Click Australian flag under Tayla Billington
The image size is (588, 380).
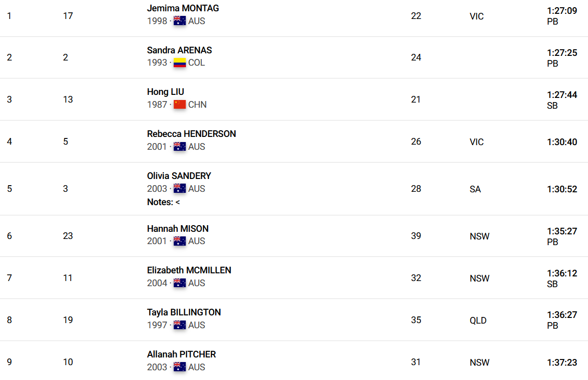point(180,325)
